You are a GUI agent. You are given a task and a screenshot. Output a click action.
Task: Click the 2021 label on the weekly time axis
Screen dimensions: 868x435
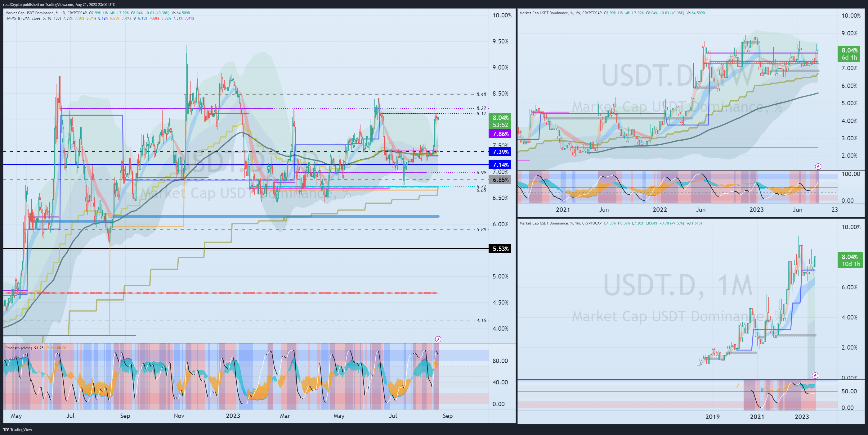pyautogui.click(x=563, y=209)
